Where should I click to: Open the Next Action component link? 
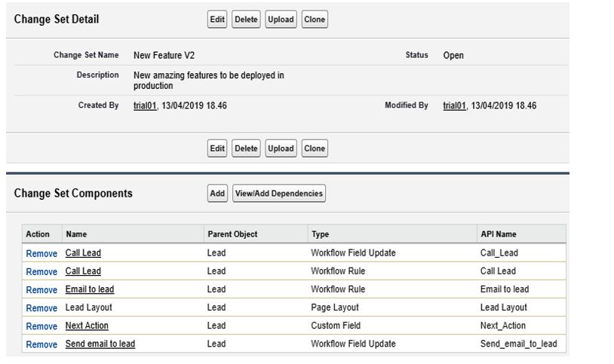coord(87,326)
